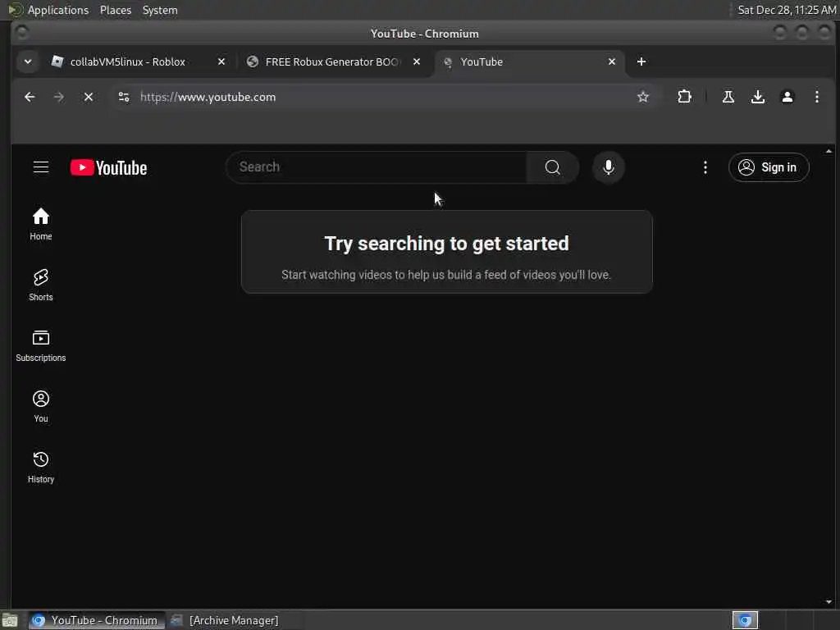840x630 pixels.
Task: Open the Applications menu
Action: coord(58,10)
